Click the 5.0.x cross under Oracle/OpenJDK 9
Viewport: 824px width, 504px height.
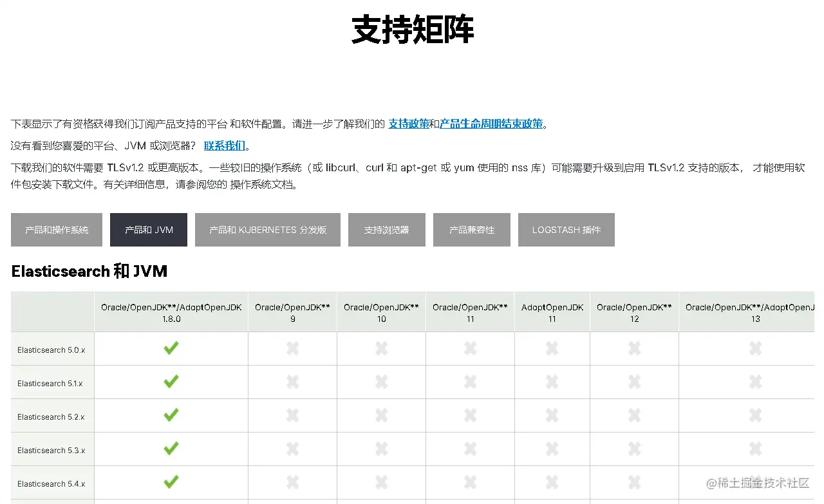coord(292,348)
